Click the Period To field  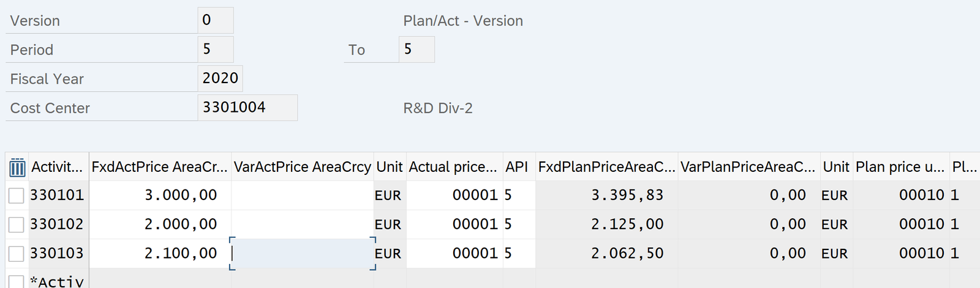(416, 50)
